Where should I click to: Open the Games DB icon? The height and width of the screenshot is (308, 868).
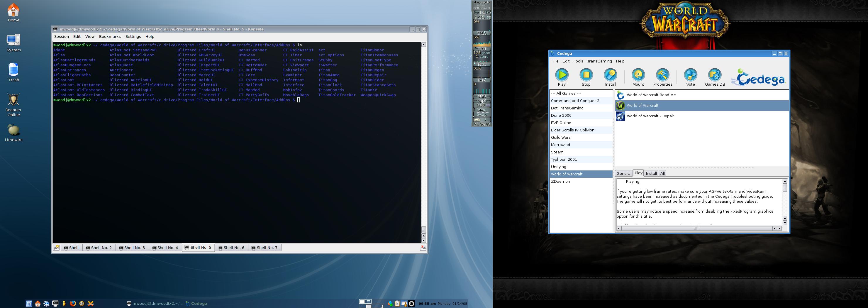(715, 77)
